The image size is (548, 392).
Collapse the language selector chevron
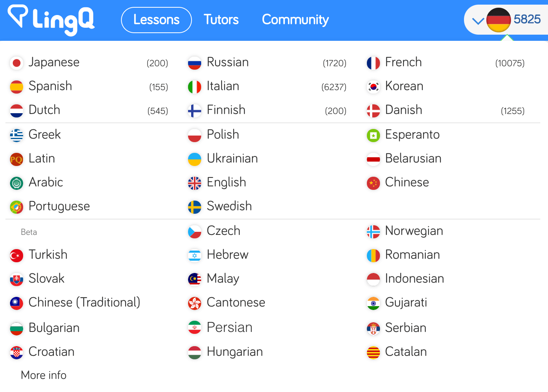(x=478, y=21)
